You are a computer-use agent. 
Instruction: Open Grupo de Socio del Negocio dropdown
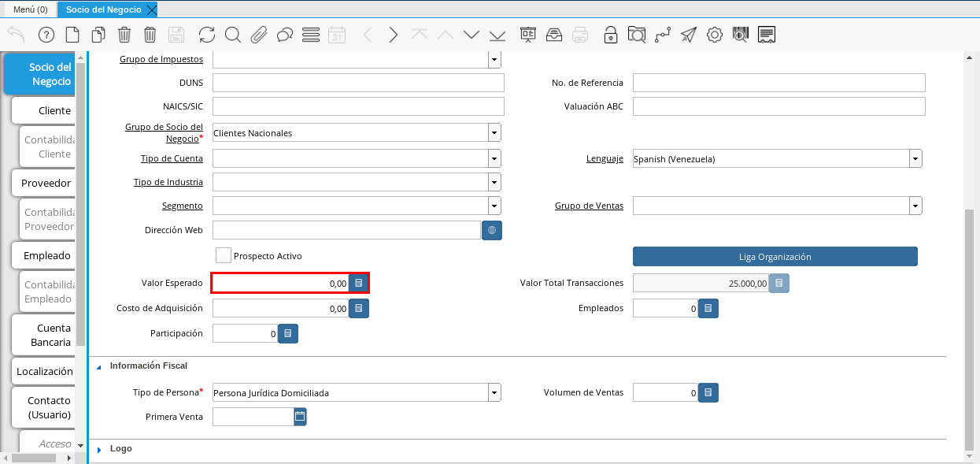coord(494,133)
